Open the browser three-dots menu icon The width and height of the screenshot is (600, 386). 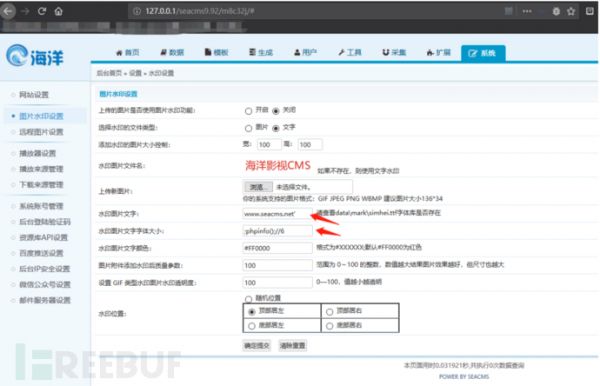click(x=527, y=11)
